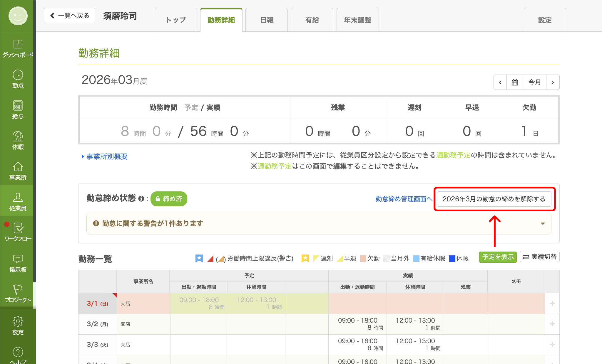Screen dimensions: 602x364
Task: Jump to current month with 今月 button
Action: [x=534, y=82]
